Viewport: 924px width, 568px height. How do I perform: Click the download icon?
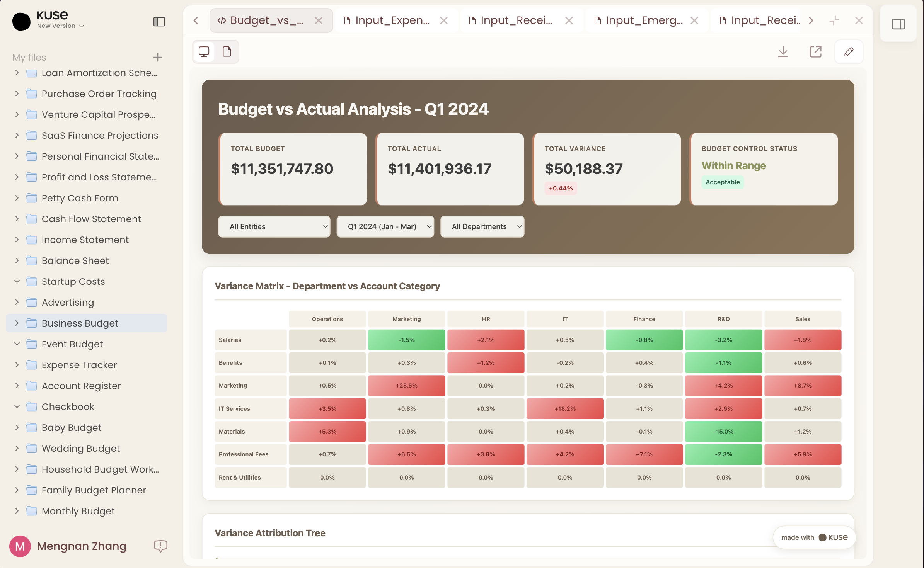pos(783,52)
